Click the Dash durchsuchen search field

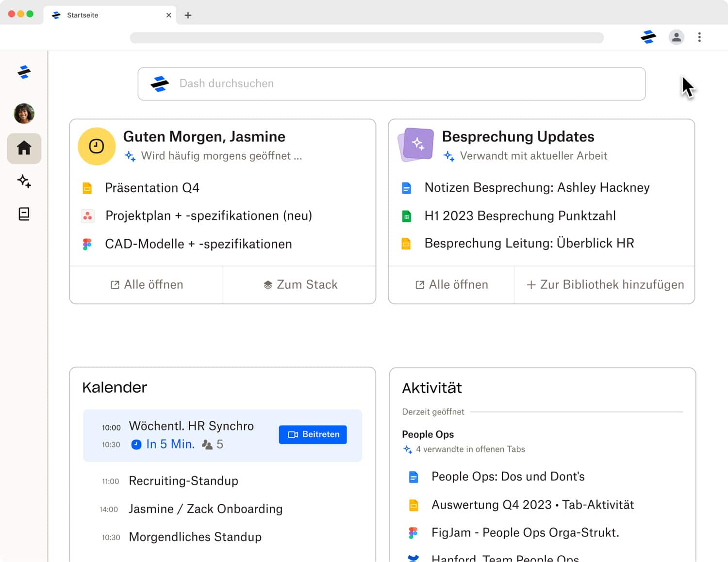click(391, 83)
